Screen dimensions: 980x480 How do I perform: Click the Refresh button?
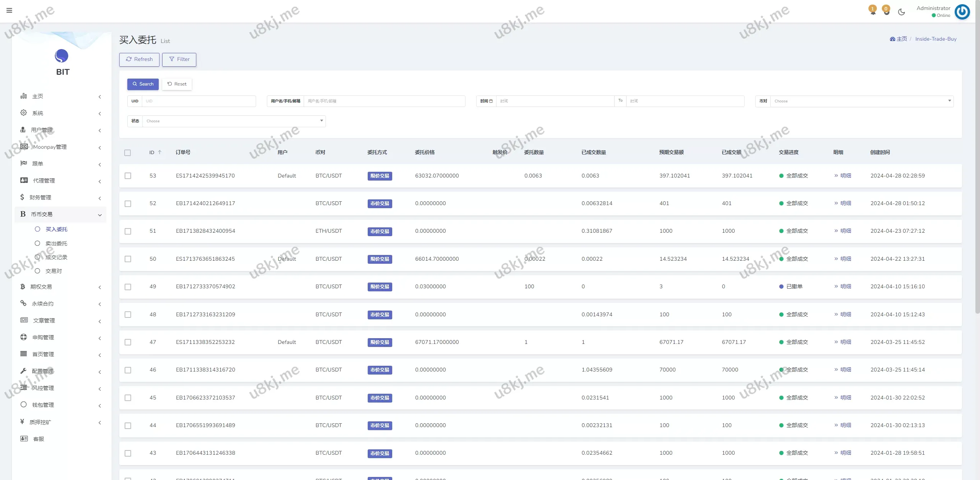[139, 59]
